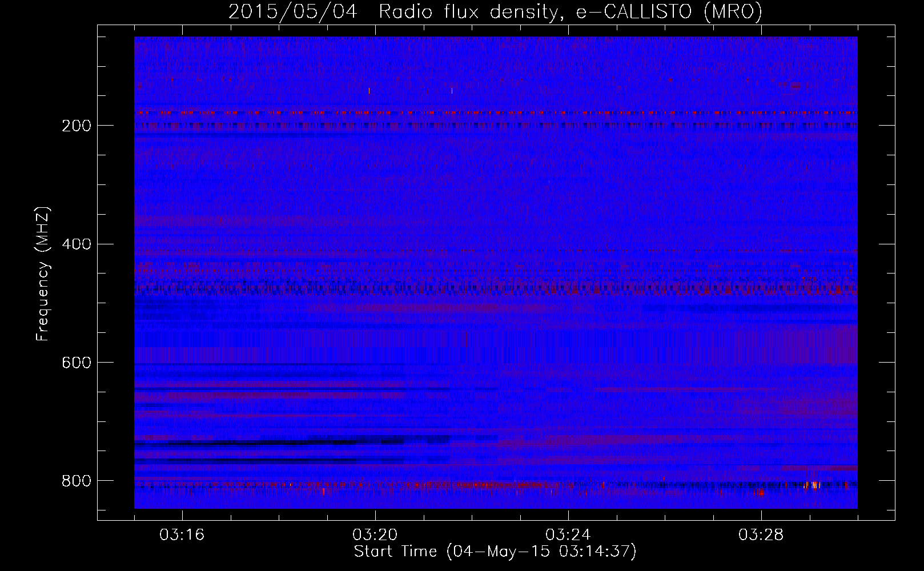Select the 'Frequency (MHZ)' axis label
Image resolution: width=924 pixels, height=571 pixels.
point(43,274)
